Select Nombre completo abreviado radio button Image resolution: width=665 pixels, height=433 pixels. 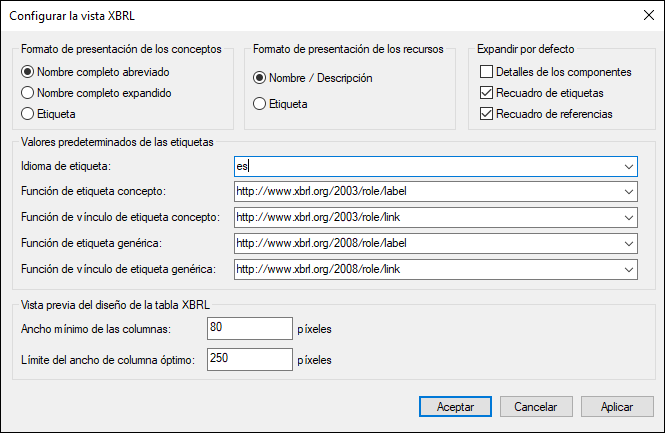(28, 73)
